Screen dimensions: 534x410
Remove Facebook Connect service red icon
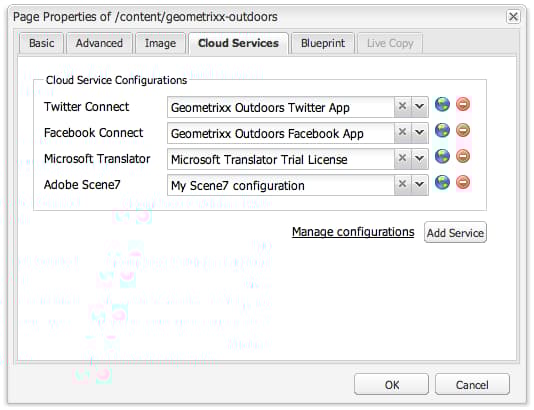(463, 130)
